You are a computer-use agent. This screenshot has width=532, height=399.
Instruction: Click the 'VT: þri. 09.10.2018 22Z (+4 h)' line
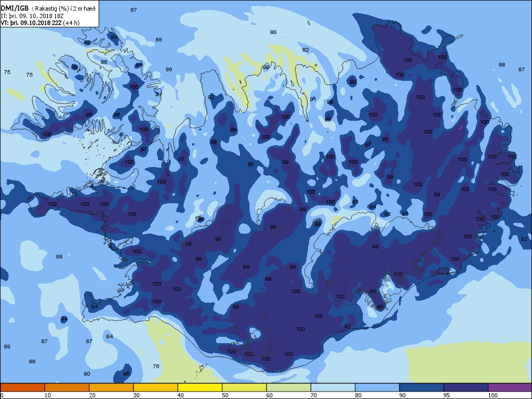(40, 23)
